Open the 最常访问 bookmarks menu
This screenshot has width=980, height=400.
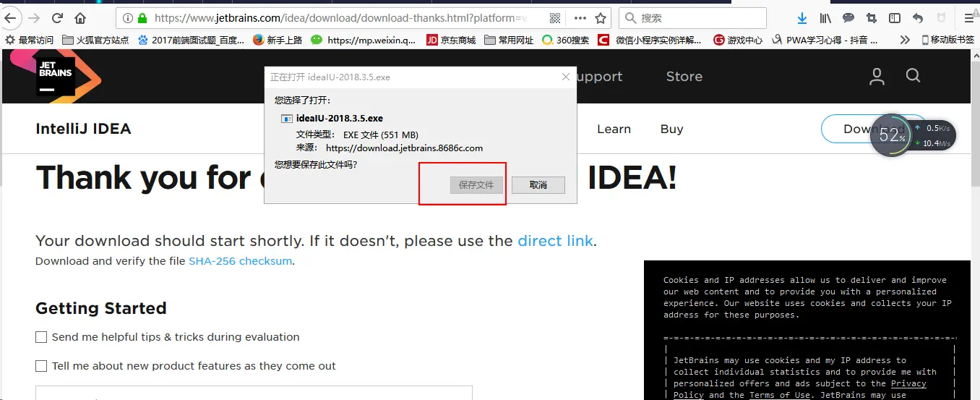(29, 40)
